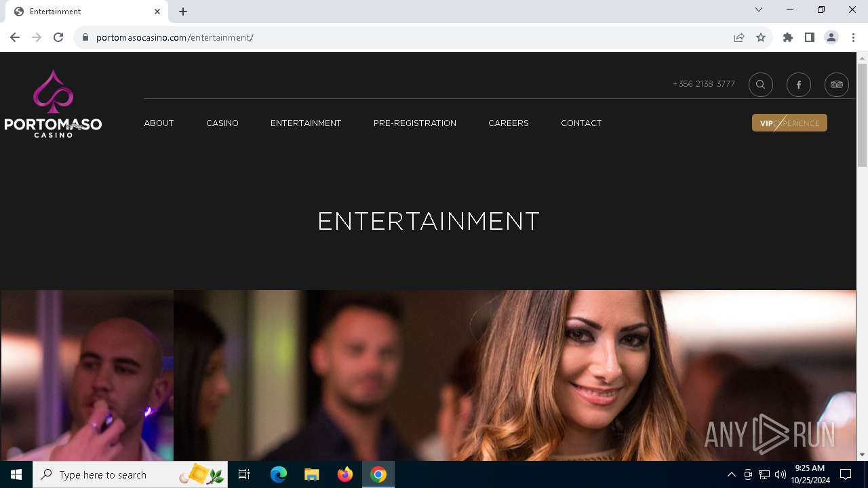Open the CASINO menu item
Image resolution: width=868 pixels, height=488 pixels.
tap(222, 123)
